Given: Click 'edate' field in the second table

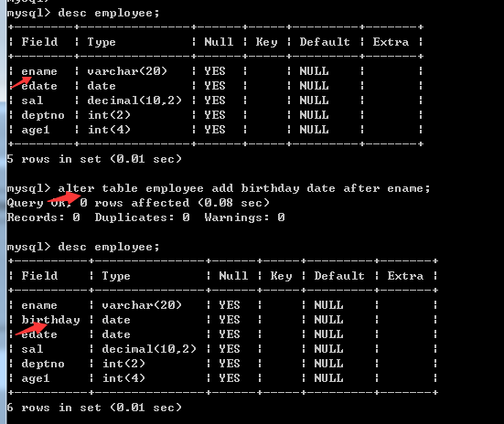Looking at the screenshot, I should click(39, 334).
